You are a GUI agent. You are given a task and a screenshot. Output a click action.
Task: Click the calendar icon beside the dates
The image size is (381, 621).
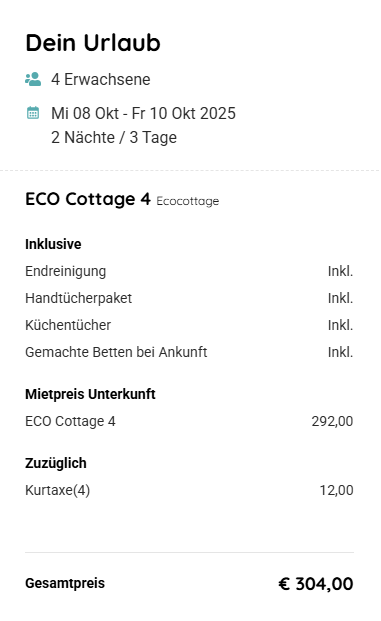coord(33,113)
